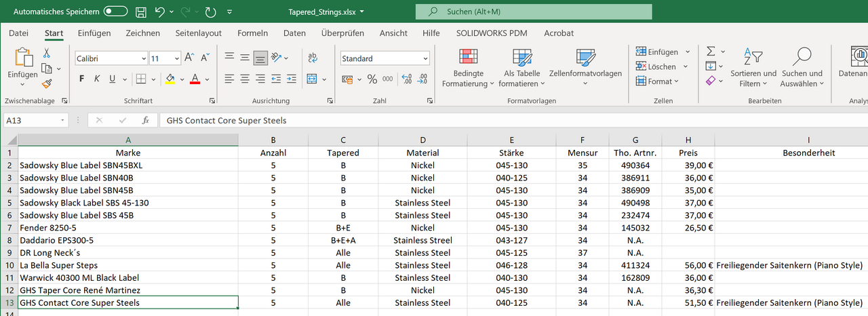This screenshot has height=316, width=868.
Task: Switch to the Einfügen ribbon tab
Action: pyautogui.click(x=94, y=33)
